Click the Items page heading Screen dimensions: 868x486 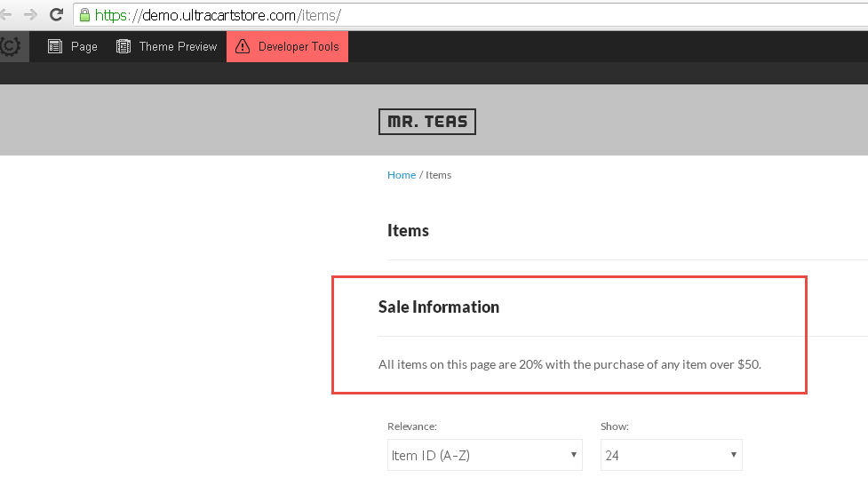tap(408, 230)
